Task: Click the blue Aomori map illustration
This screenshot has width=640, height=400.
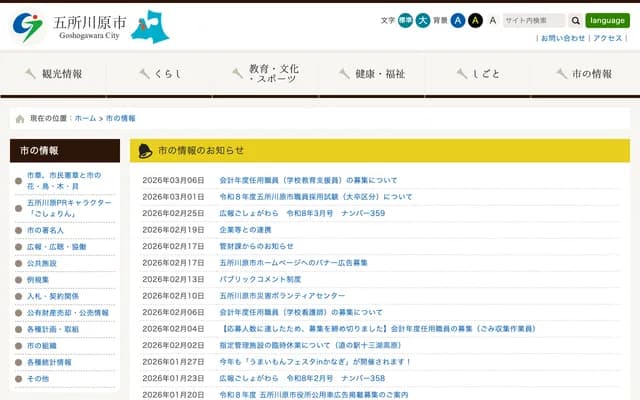Action: click(150, 27)
